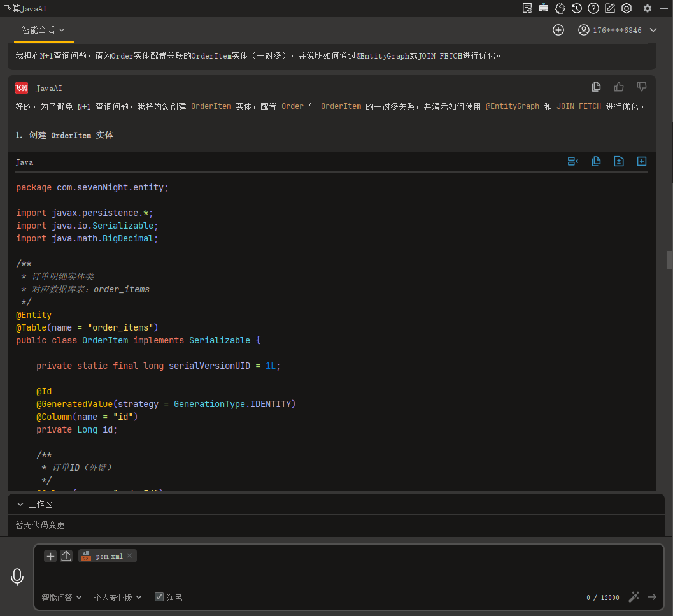Click the '对应数据库表: order_items' comment line

click(85, 290)
